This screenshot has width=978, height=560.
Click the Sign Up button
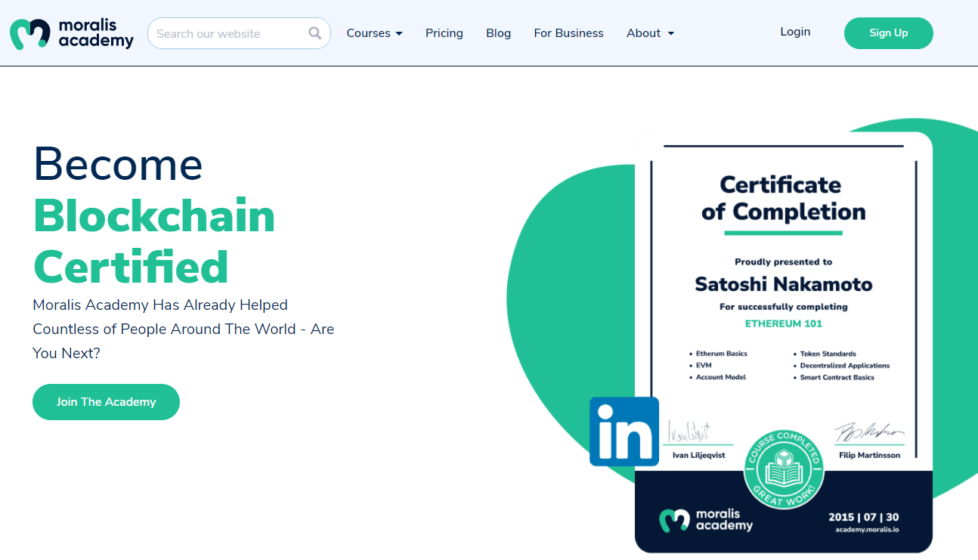click(889, 33)
